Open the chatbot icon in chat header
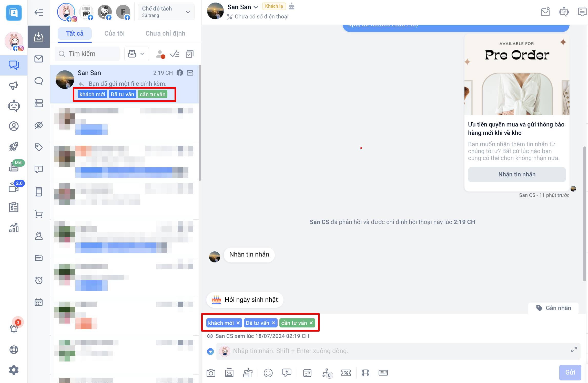This screenshot has height=383, width=588. (x=564, y=12)
